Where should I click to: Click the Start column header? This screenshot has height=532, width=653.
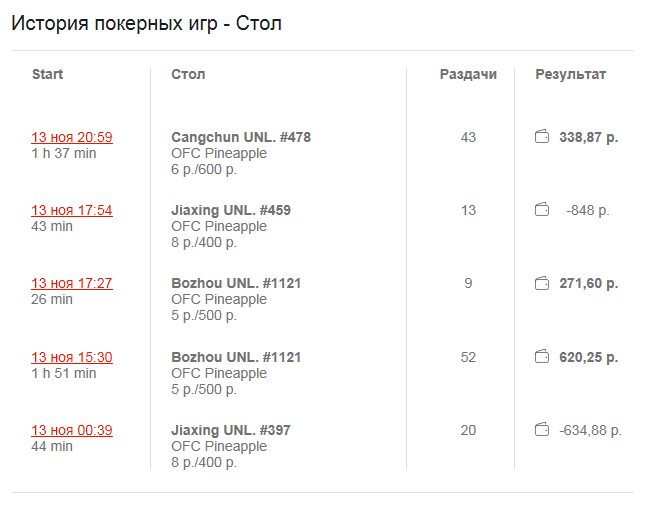tap(47, 74)
